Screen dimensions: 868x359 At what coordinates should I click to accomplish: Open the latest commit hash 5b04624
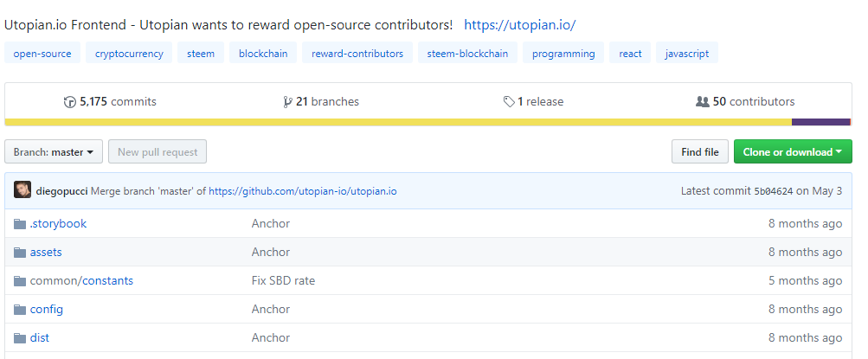click(774, 191)
